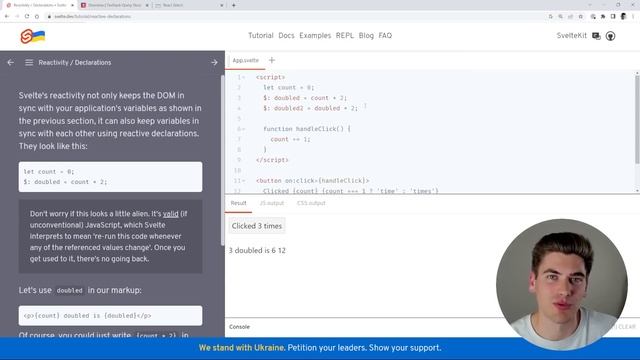Screen dimensions: 640x360
Task: Collapse the handleClick function fold arrow
Action: [244, 129]
